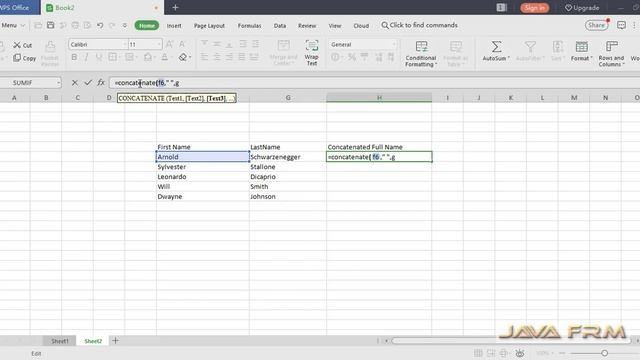The height and width of the screenshot is (360, 640).
Task: Click the Sign in button
Action: (x=534, y=7)
